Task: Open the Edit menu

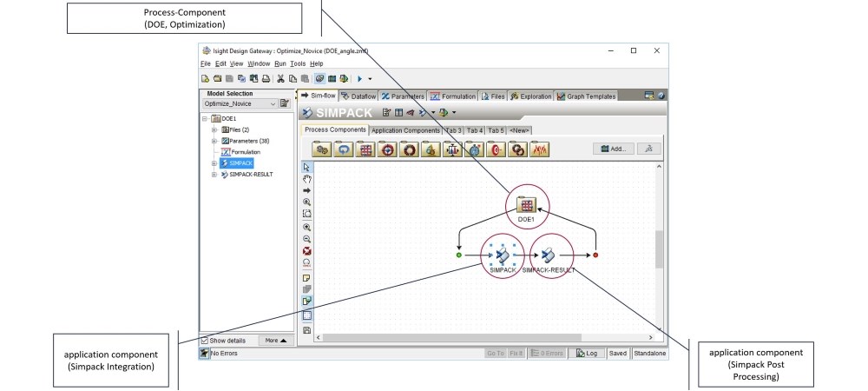Action: tap(220, 63)
